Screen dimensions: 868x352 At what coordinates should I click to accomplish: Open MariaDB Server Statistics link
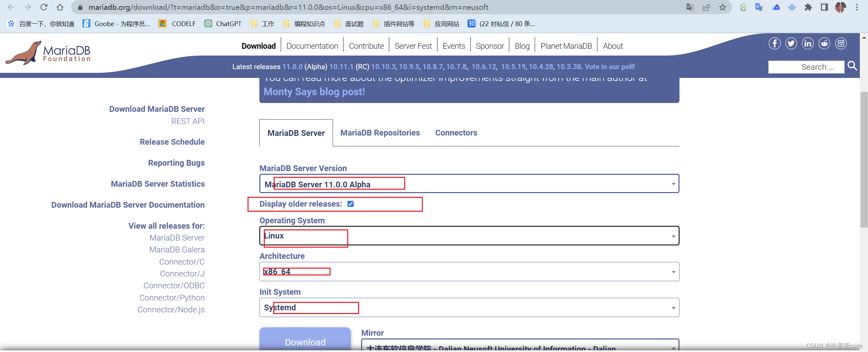tap(158, 184)
